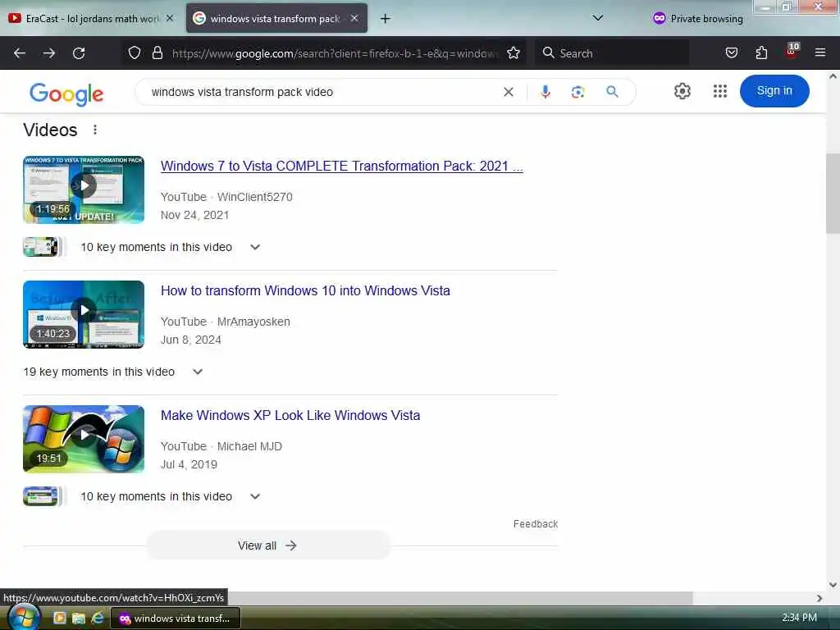
Task: Focus the Firefox address bar URL
Action: [x=335, y=53]
